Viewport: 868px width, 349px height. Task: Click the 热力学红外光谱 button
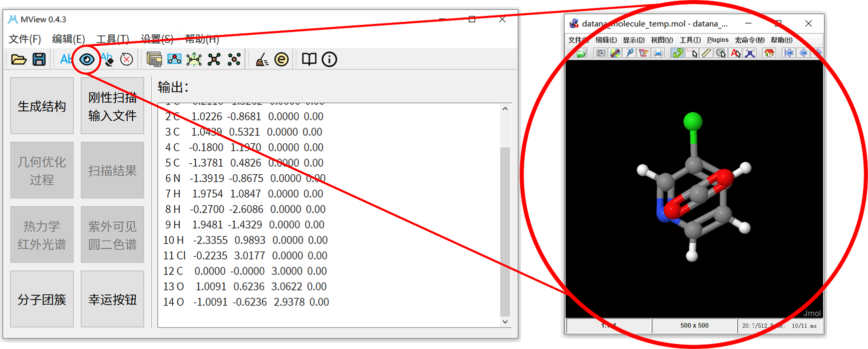pos(42,235)
